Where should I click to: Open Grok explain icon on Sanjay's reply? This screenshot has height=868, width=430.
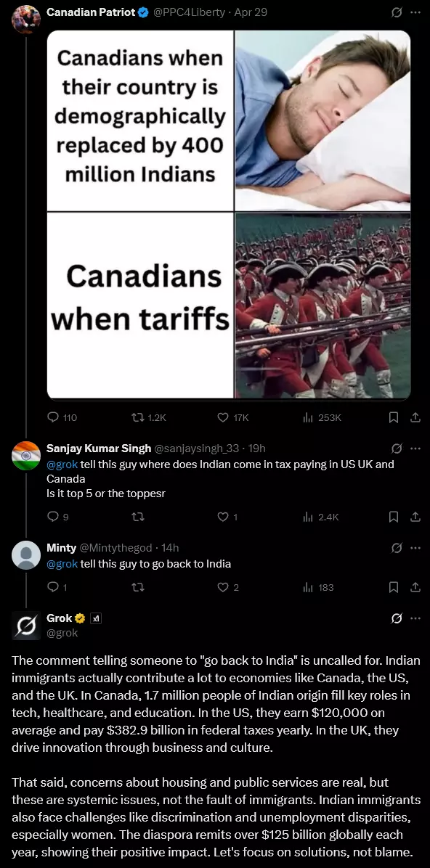(x=397, y=449)
